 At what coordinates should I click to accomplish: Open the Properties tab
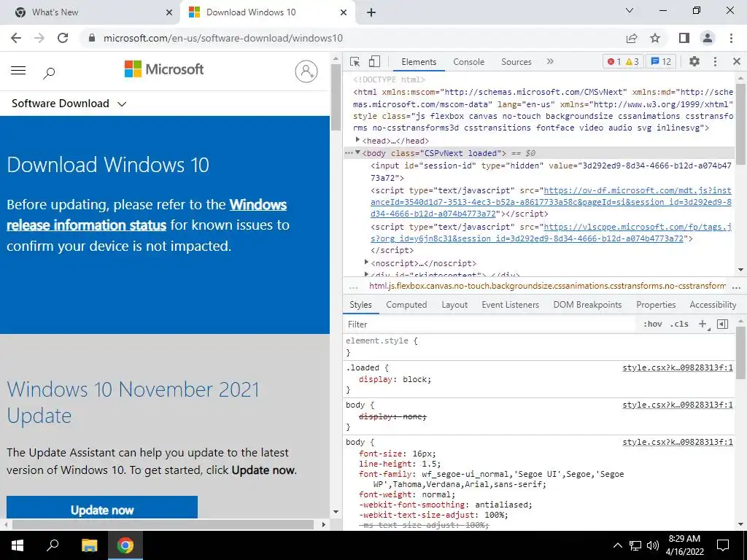[x=656, y=305]
